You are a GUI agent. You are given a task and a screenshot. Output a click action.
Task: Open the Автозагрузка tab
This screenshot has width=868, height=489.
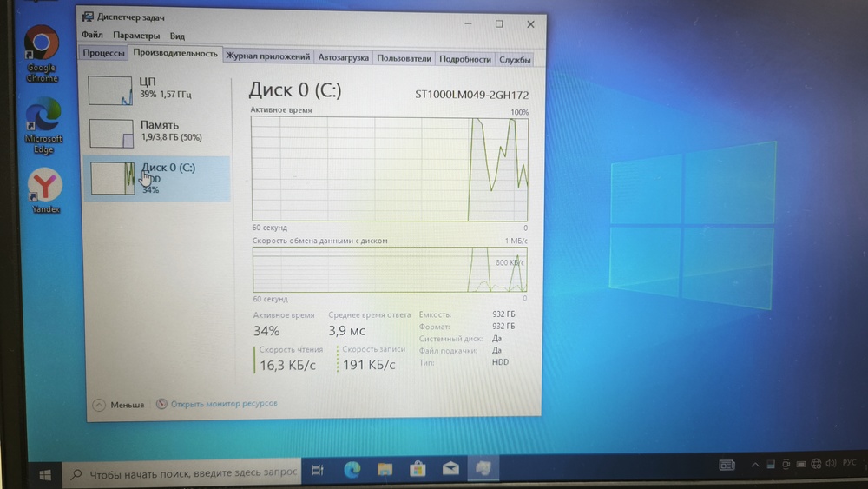pos(343,57)
